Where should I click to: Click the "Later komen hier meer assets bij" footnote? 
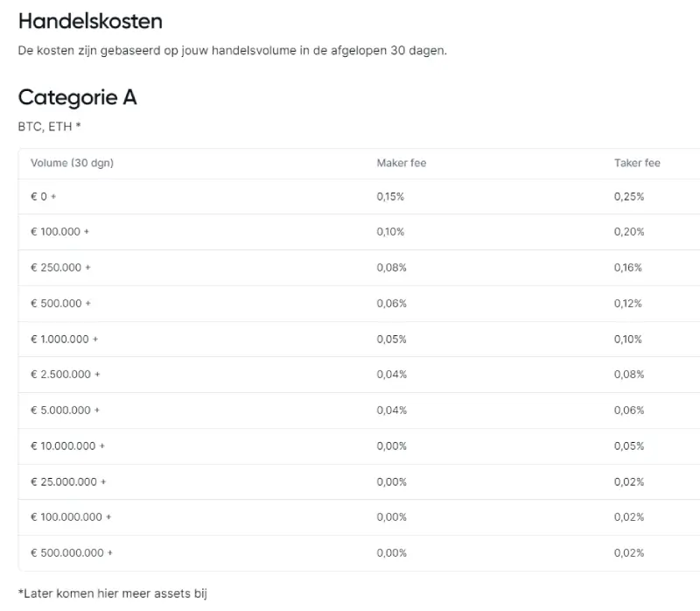[x=113, y=593]
